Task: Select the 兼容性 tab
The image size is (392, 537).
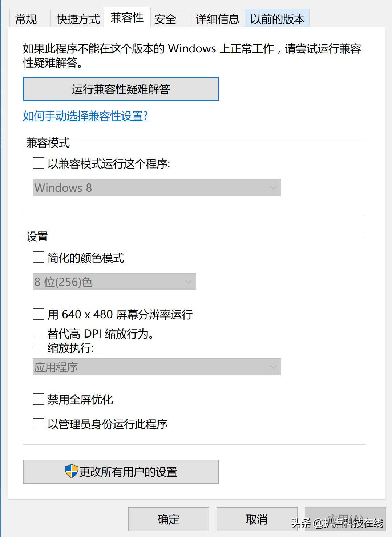Action: tap(127, 17)
